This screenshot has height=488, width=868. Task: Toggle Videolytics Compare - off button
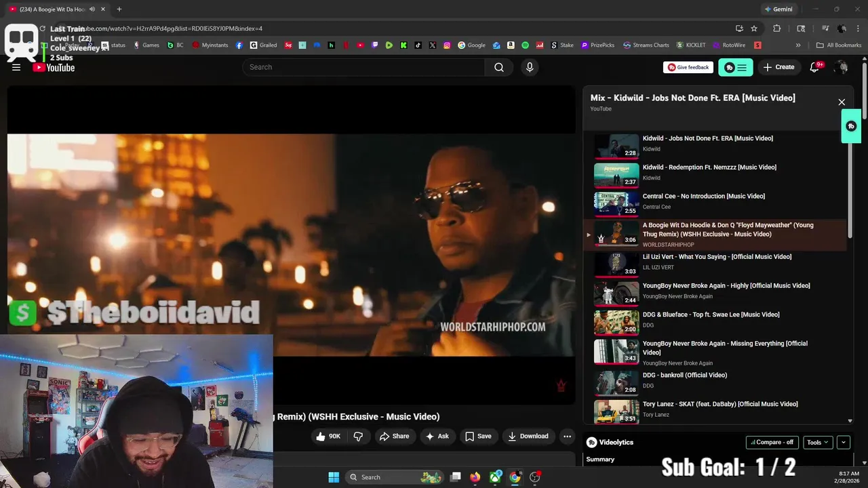coord(772,442)
